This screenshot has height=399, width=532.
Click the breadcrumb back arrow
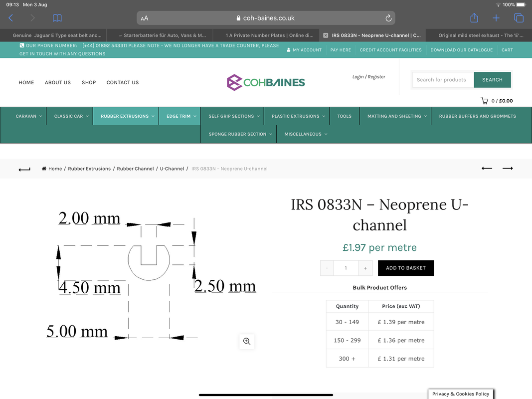click(24, 169)
